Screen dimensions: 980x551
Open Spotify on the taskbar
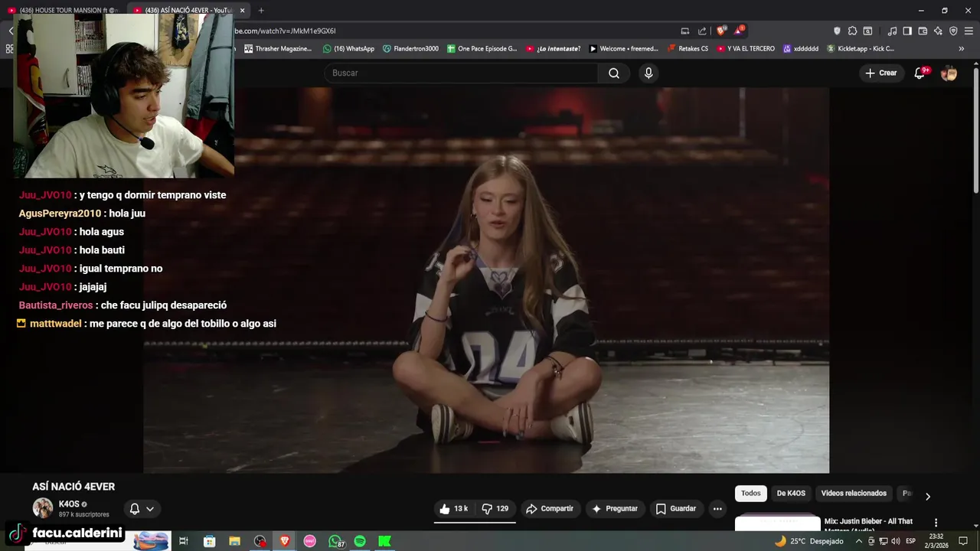click(360, 541)
